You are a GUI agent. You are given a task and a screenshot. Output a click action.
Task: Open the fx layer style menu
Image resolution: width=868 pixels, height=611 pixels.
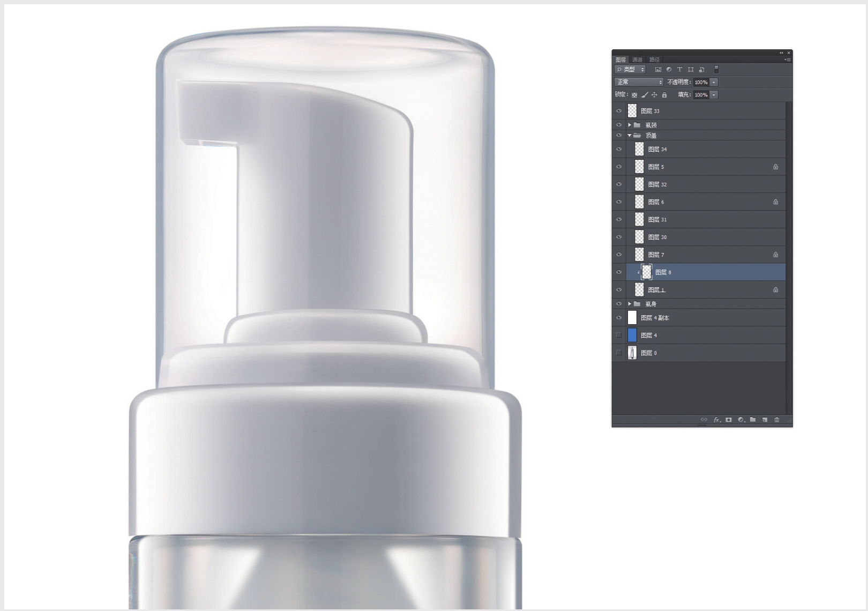coord(717,420)
